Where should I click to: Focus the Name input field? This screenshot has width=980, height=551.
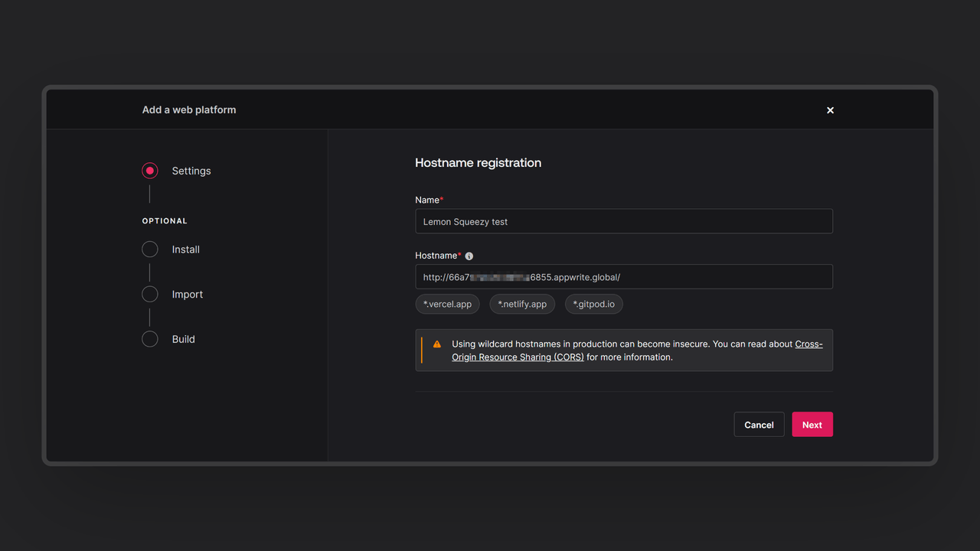coord(623,221)
